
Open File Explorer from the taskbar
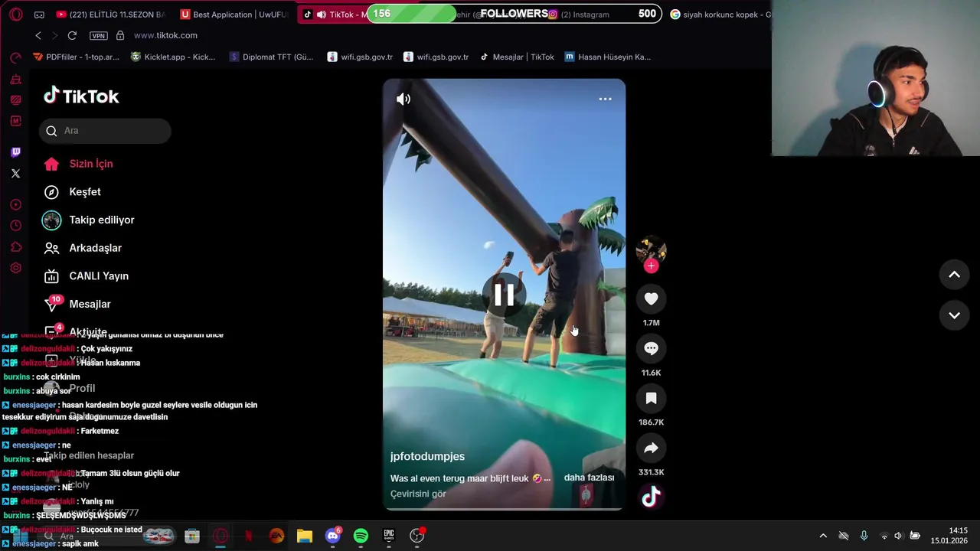pos(305,536)
